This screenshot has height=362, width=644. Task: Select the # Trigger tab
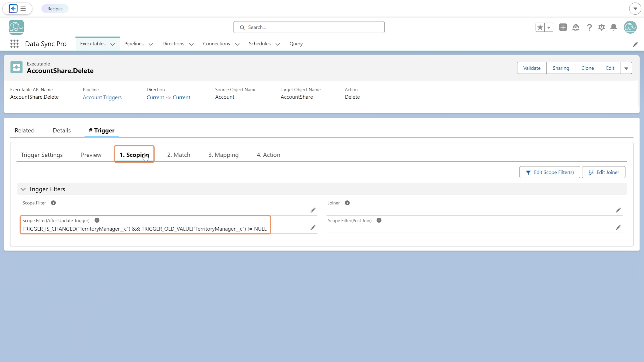(x=102, y=130)
